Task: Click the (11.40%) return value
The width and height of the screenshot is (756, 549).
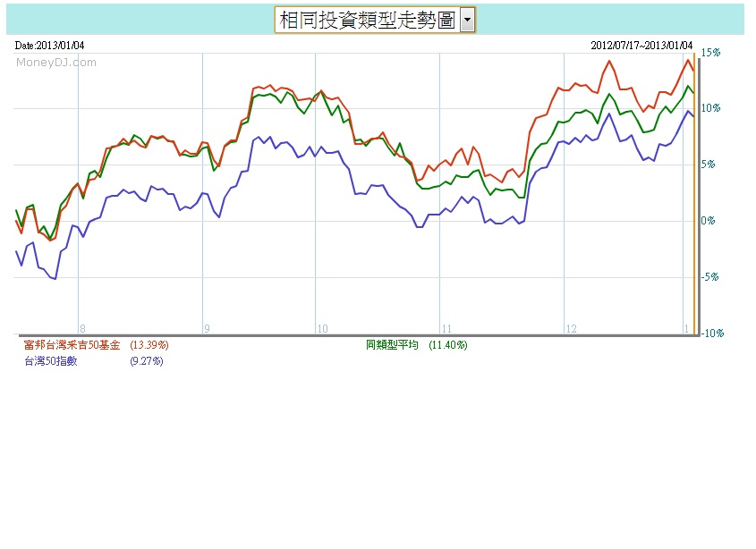Action: point(448,345)
